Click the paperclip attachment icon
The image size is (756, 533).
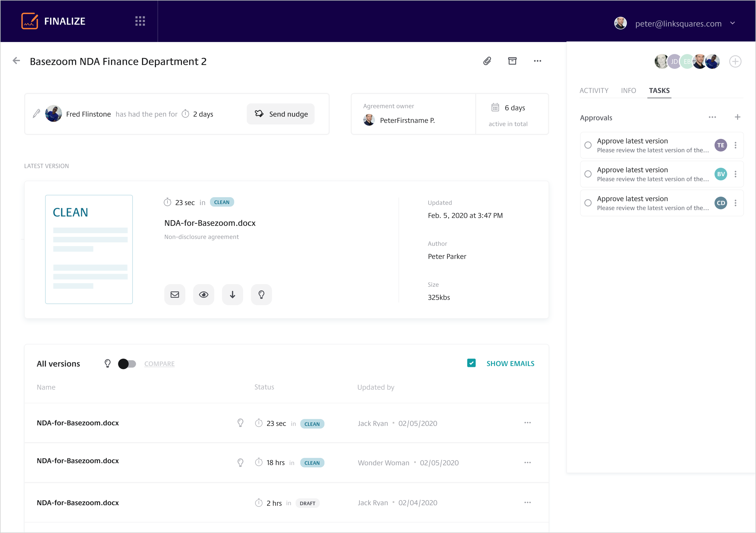pos(487,61)
